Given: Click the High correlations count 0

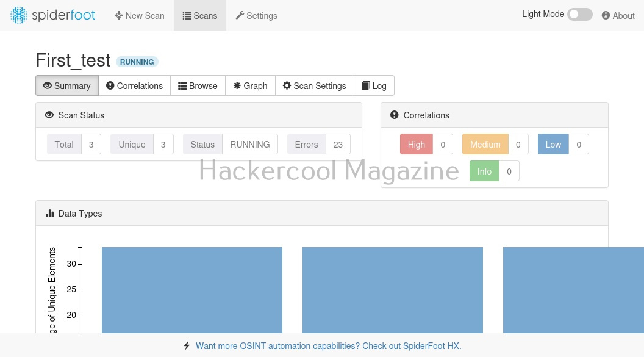Looking at the screenshot, I should tap(443, 144).
